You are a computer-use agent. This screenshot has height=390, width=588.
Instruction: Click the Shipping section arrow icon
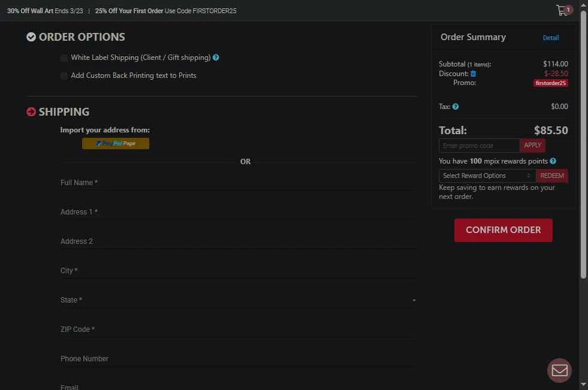(31, 112)
